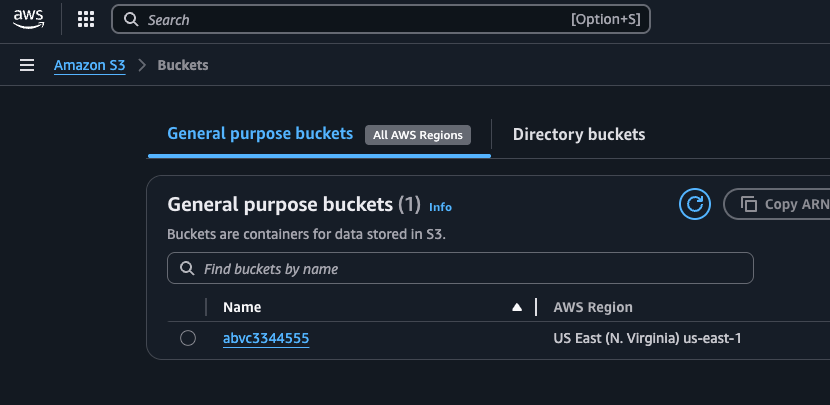This screenshot has height=405, width=830.
Task: Sort buckets by the Name ascending arrow
Action: 517,307
